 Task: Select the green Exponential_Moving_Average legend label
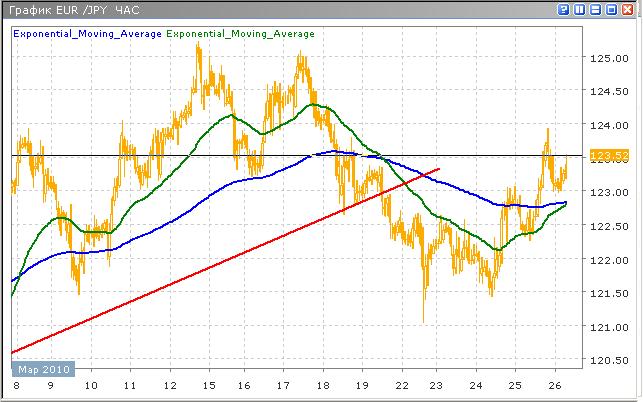(240, 33)
